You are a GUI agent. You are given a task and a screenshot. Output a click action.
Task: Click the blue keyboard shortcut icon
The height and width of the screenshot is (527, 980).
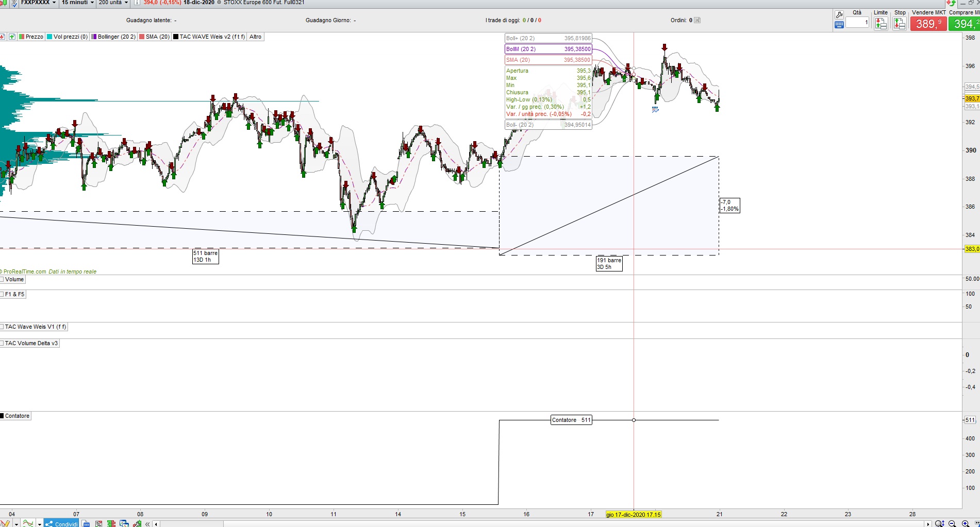coord(839,24)
